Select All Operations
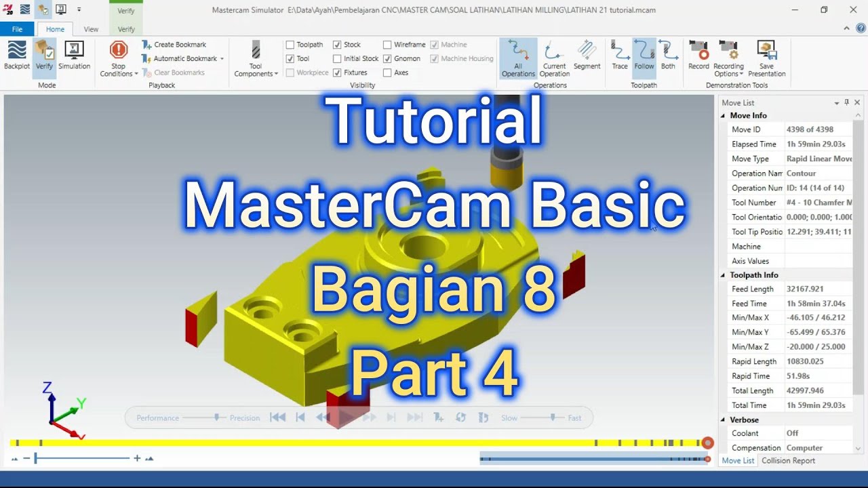The width and height of the screenshot is (868, 488). (519, 59)
